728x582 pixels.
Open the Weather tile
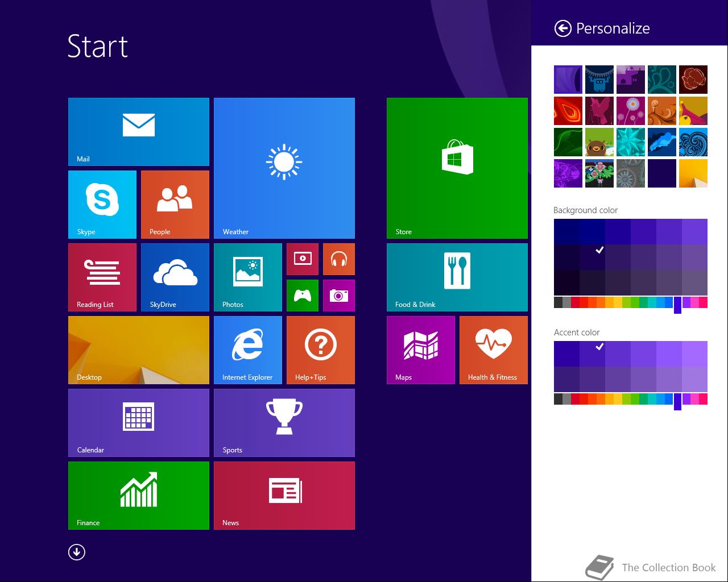point(284,168)
